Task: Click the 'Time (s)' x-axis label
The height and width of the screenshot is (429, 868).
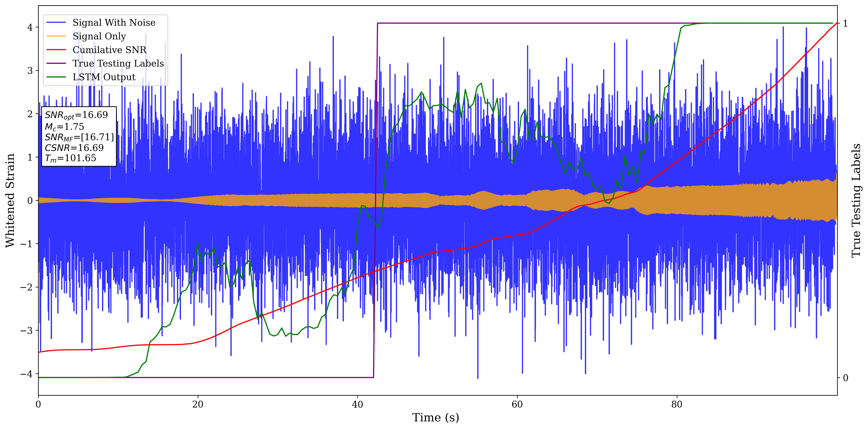Action: pyautogui.click(x=435, y=418)
